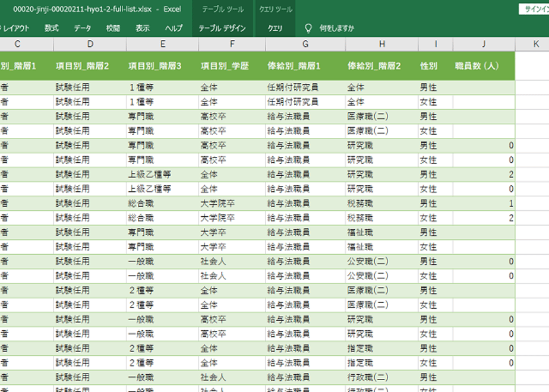The image size is (549, 392).
Task: Select 職員数 value 2 in 上級乙種等 男性 row
Action: (x=484, y=175)
